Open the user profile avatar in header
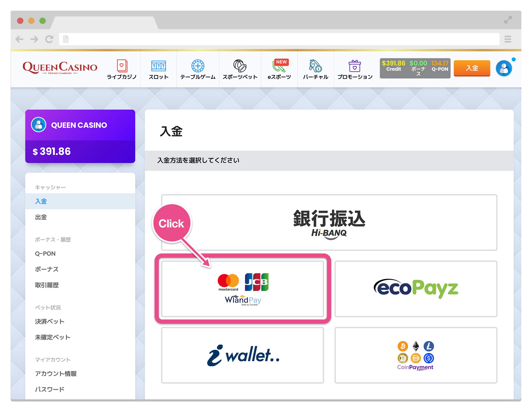The width and height of the screenshot is (532, 410). pos(504,68)
